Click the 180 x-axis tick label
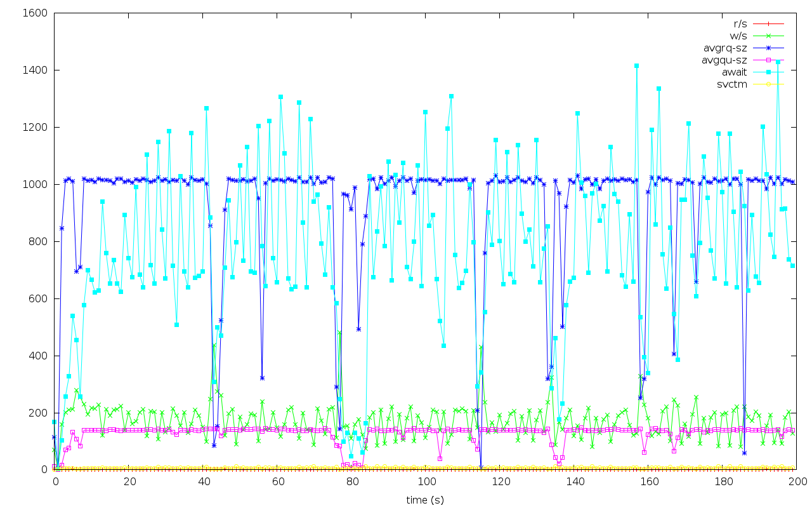 pos(723,482)
